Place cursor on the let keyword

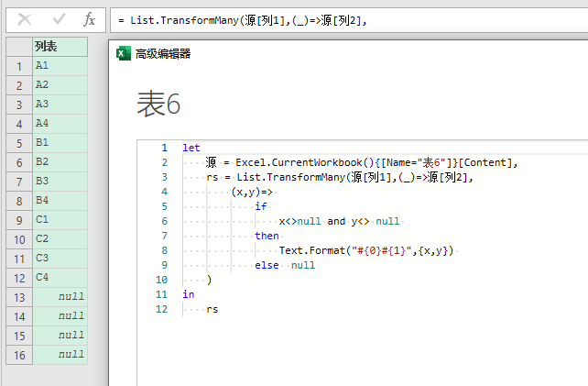click(x=191, y=148)
